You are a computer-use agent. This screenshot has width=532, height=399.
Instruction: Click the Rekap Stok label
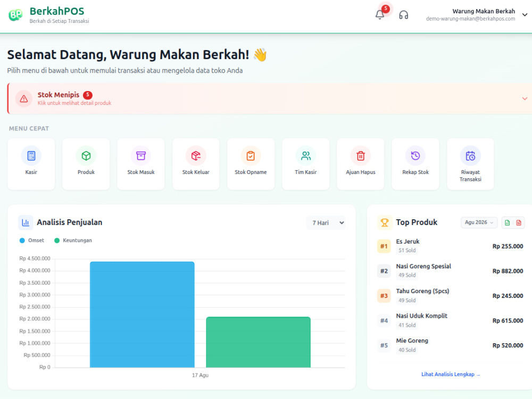415,172
